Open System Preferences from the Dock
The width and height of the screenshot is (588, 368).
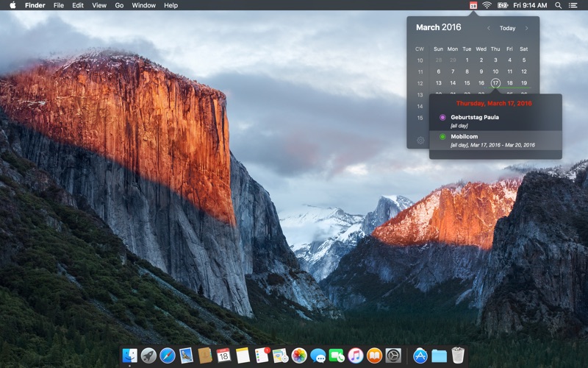pos(393,355)
